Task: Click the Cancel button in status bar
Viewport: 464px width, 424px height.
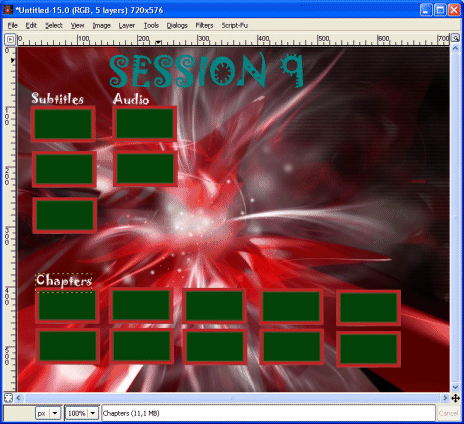Action: [x=448, y=413]
